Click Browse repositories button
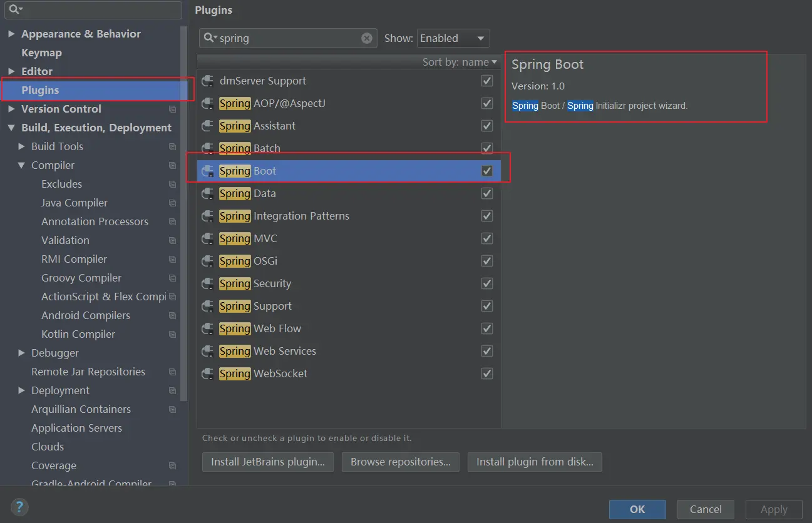This screenshot has height=523, width=812. [x=401, y=462]
